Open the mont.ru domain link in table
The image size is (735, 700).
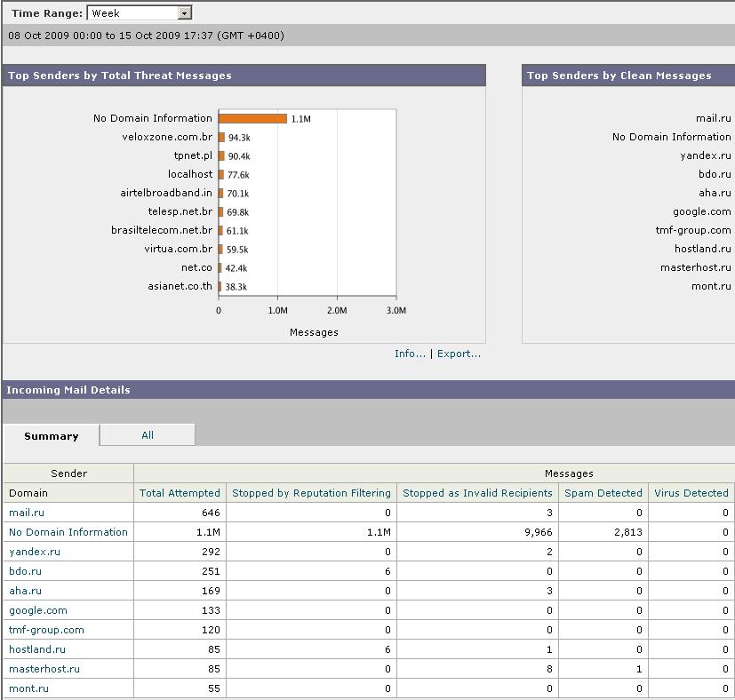[x=28, y=688]
